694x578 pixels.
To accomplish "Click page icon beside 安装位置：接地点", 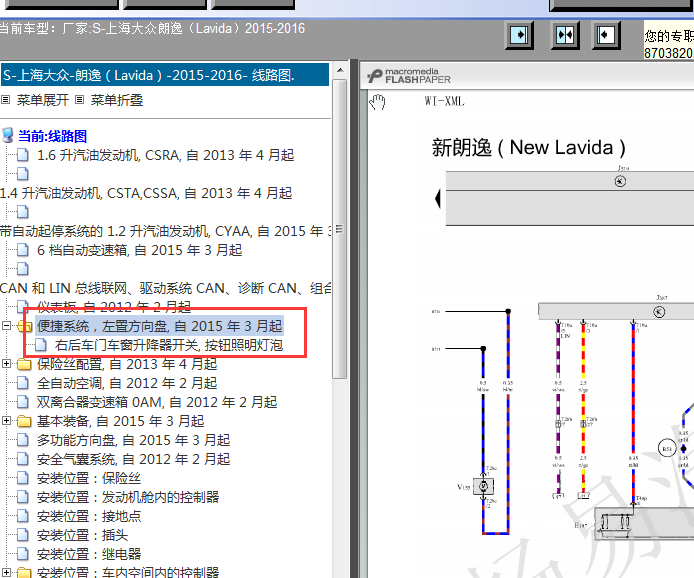I will (x=23, y=516).
